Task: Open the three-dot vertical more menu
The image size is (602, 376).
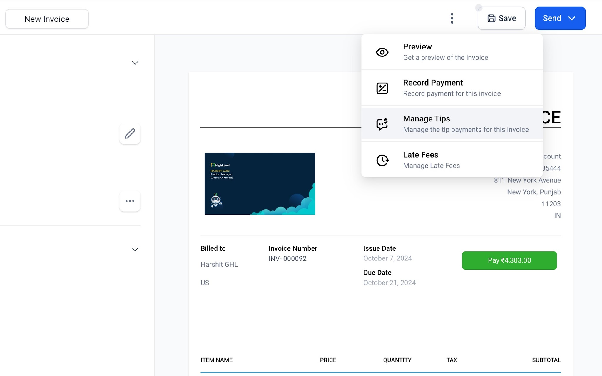Action: [452, 18]
